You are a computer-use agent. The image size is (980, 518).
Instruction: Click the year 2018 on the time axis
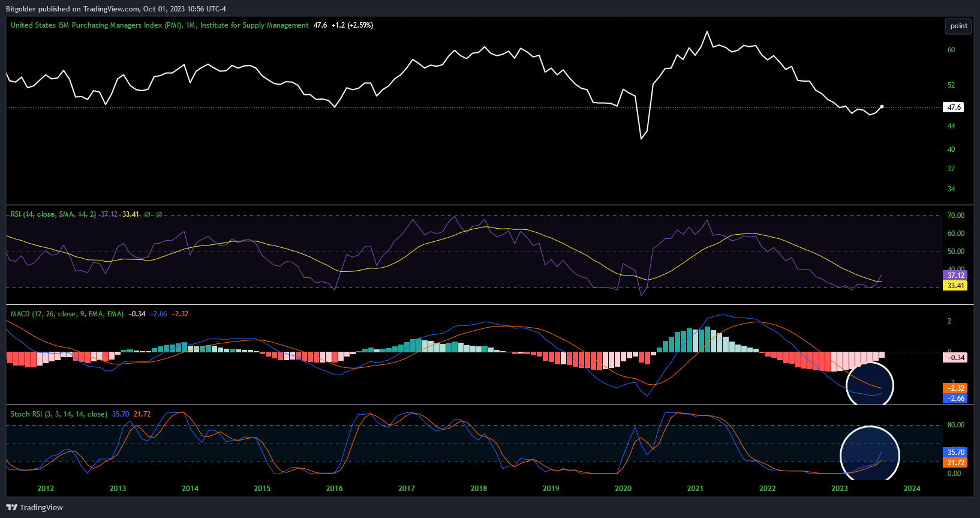click(x=479, y=489)
